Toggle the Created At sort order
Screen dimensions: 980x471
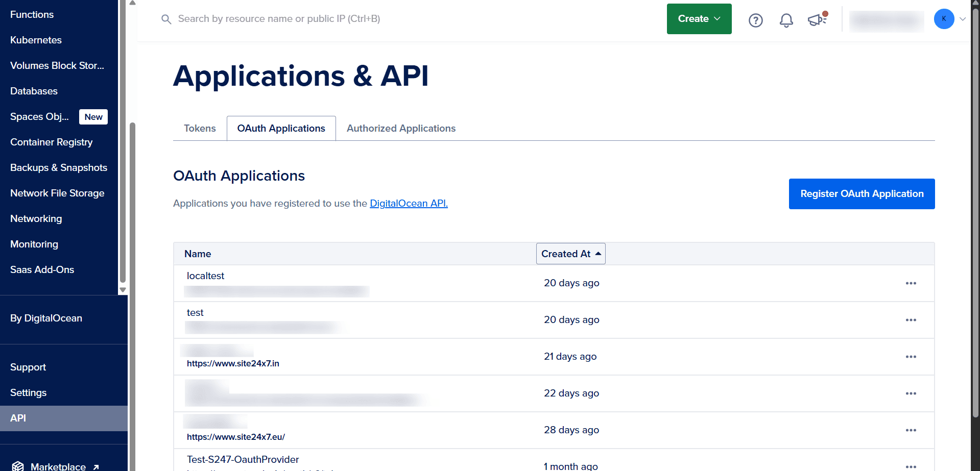[570, 254]
